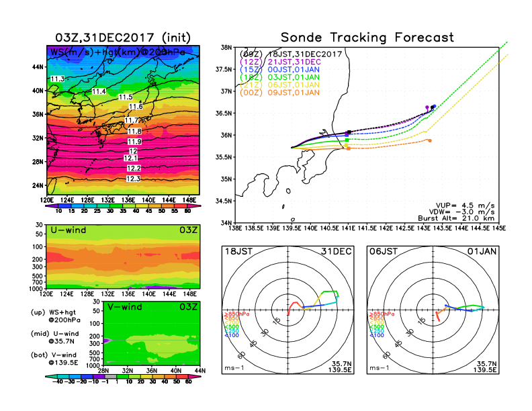The image size is (532, 411).
Task: Select the 'WS(m/s)+hgt(km)@200hPa' map label
Action: pyautogui.click(x=118, y=52)
